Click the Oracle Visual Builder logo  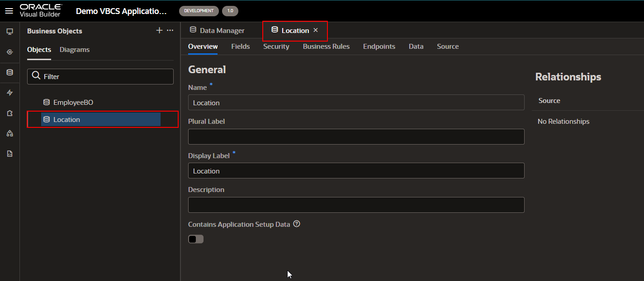(x=41, y=11)
